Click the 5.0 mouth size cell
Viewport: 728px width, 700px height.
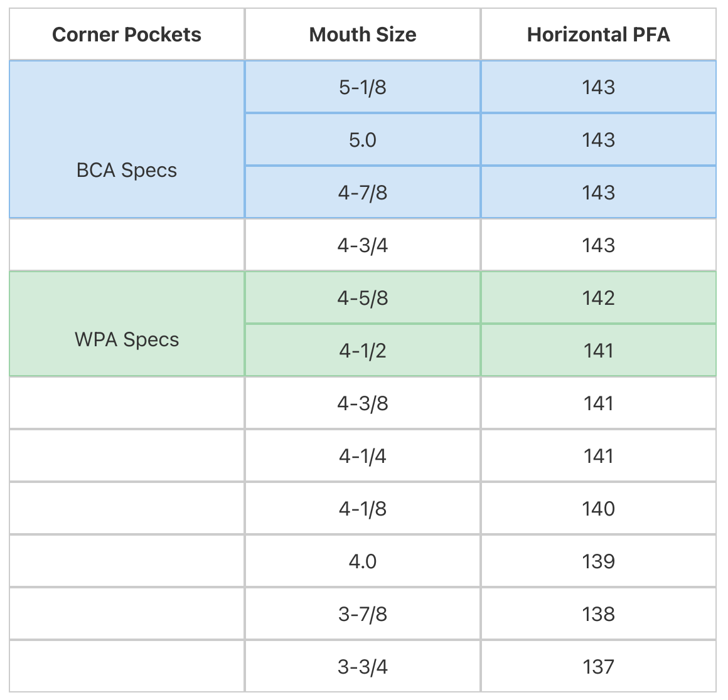click(x=363, y=140)
